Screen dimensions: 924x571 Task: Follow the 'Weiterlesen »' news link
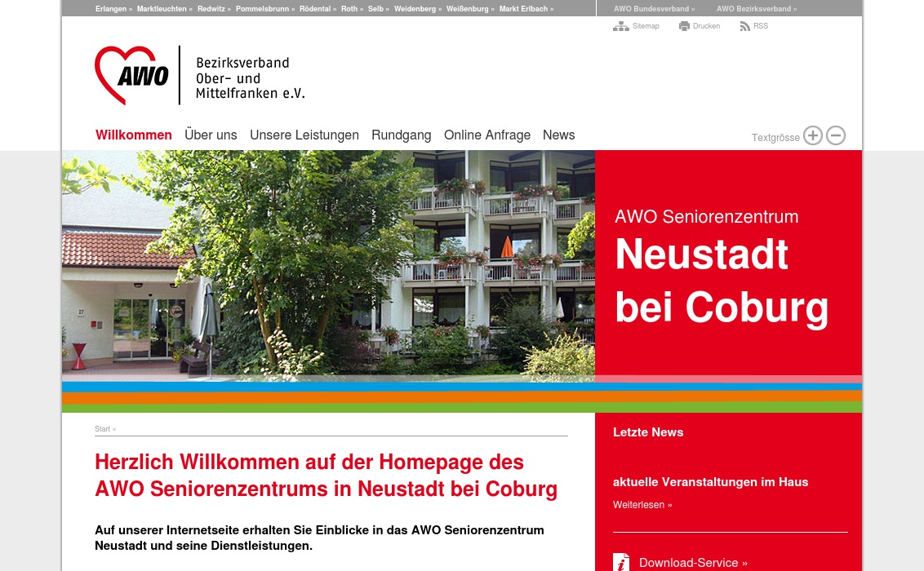[x=642, y=504]
